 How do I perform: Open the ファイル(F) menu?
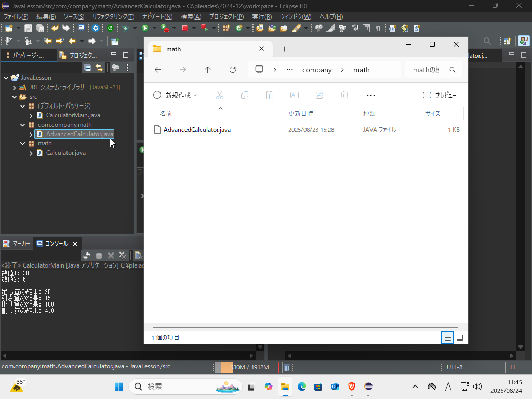click(16, 16)
